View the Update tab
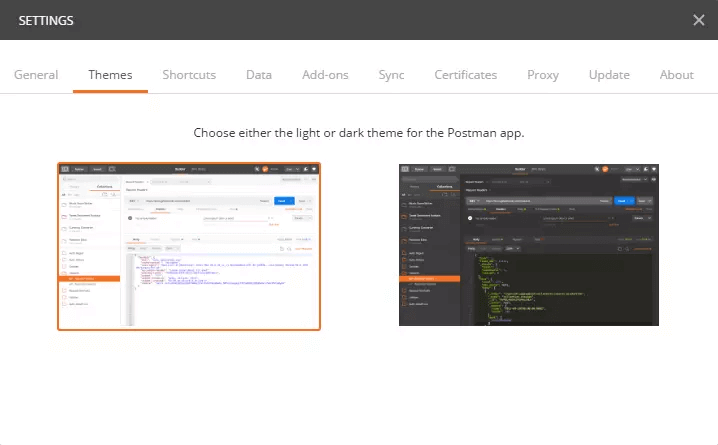 pyautogui.click(x=609, y=75)
